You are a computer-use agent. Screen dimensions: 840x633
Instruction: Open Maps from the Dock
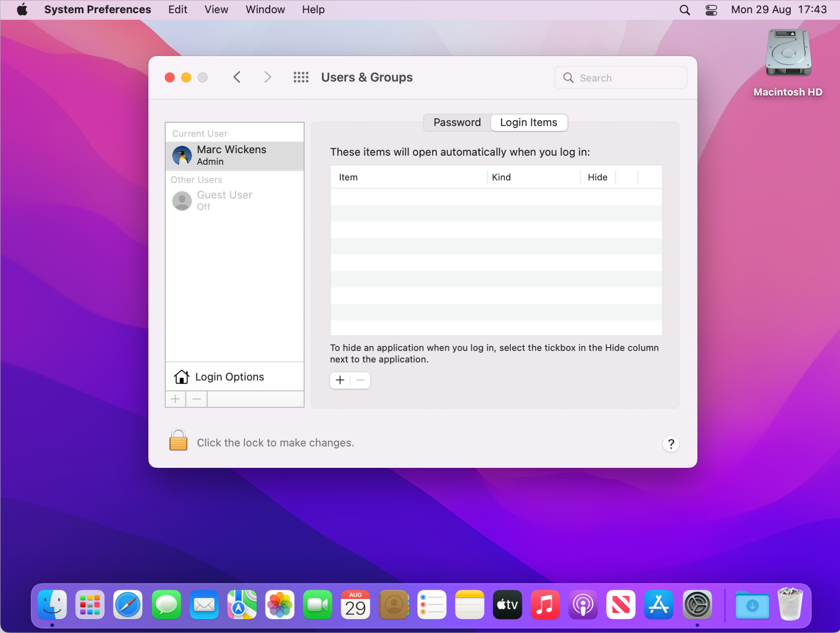coord(242,605)
